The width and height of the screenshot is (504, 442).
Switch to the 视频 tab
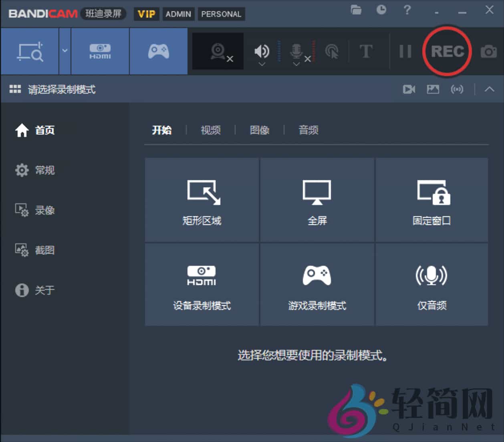click(x=210, y=130)
